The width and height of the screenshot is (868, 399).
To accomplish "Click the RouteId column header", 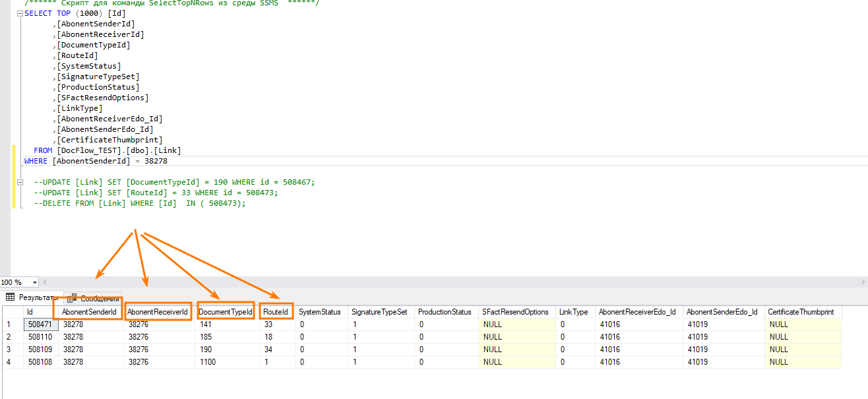I will click(x=276, y=312).
